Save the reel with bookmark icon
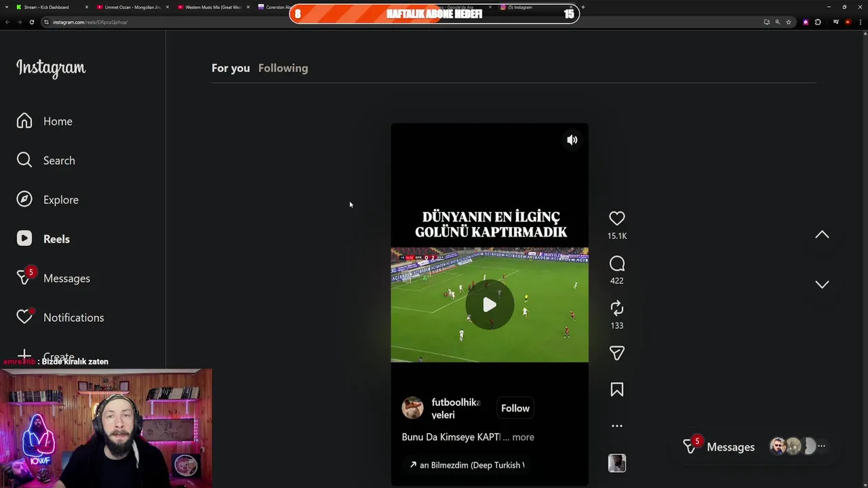868x488 pixels. pos(616,390)
